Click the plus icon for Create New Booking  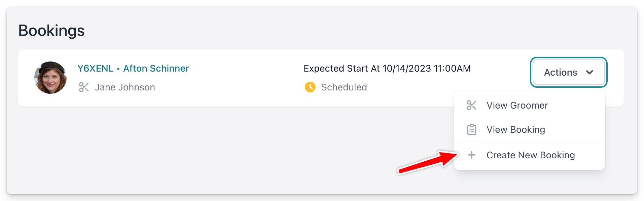click(472, 155)
